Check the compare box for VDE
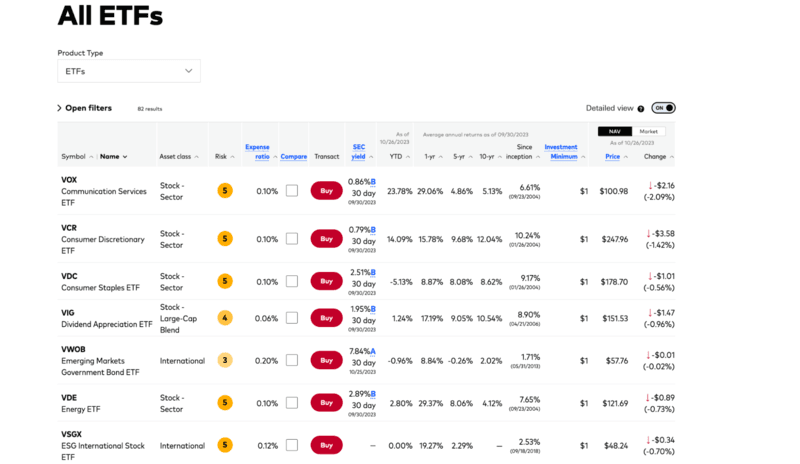800x464 pixels. [292, 403]
